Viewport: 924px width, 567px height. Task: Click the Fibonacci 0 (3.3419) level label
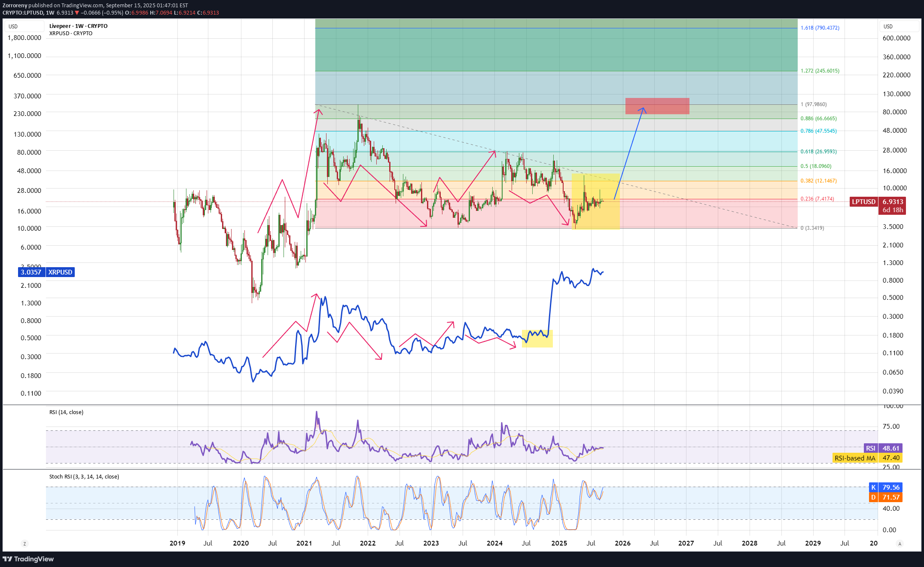point(812,228)
